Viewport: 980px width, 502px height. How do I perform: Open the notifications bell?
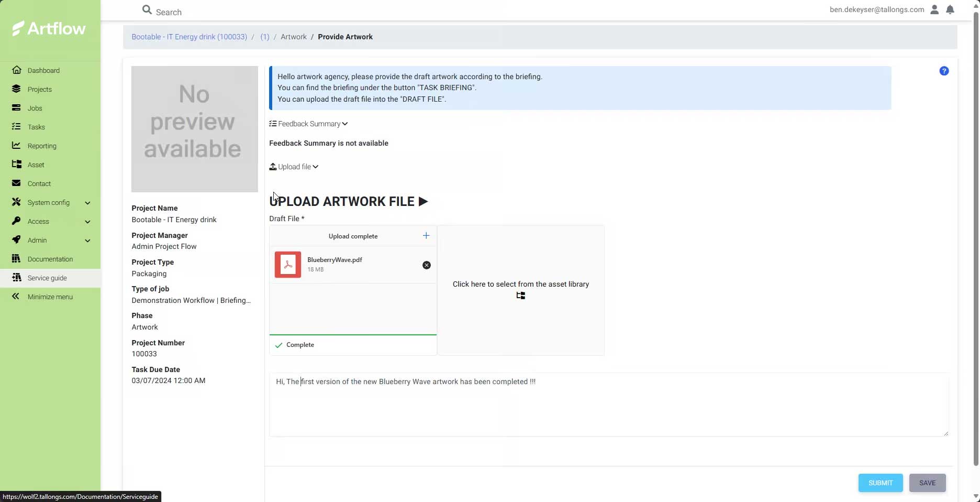pyautogui.click(x=950, y=9)
